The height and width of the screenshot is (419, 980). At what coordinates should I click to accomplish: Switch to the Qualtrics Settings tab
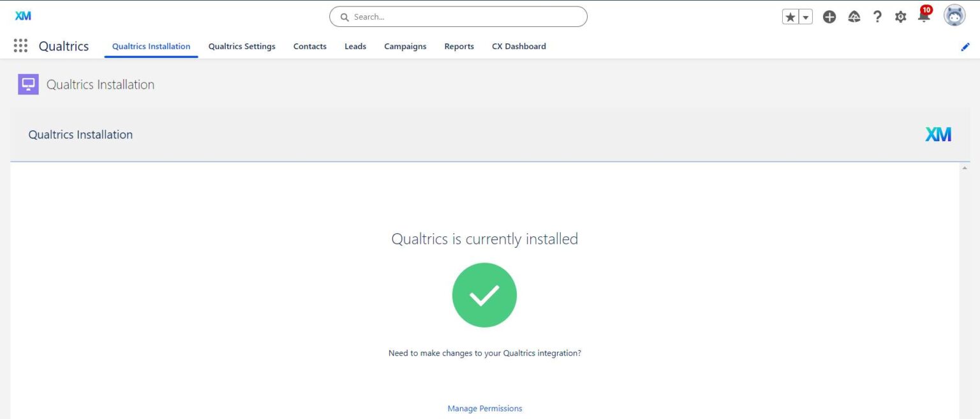pos(242,46)
